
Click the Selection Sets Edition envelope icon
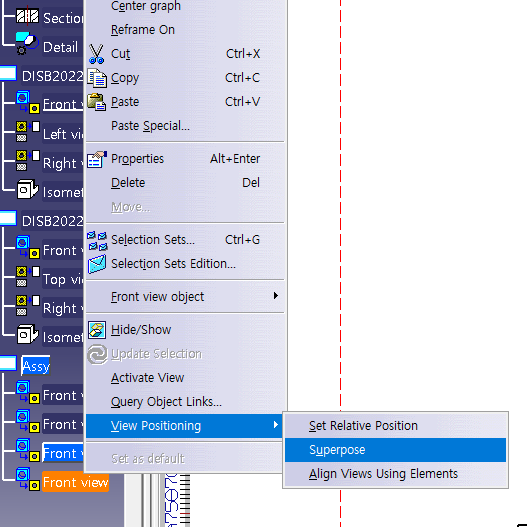pyautogui.click(x=97, y=264)
